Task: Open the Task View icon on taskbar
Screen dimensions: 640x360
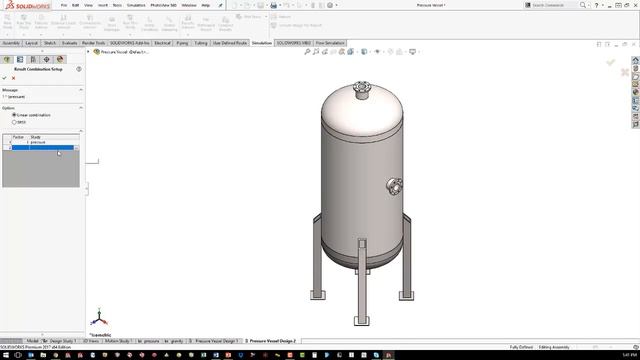Action: click(18, 355)
